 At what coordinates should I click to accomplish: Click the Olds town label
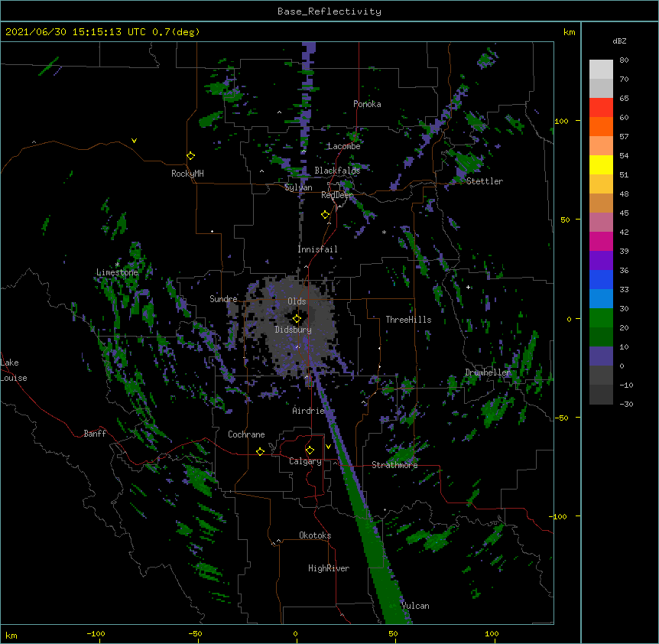click(x=297, y=301)
